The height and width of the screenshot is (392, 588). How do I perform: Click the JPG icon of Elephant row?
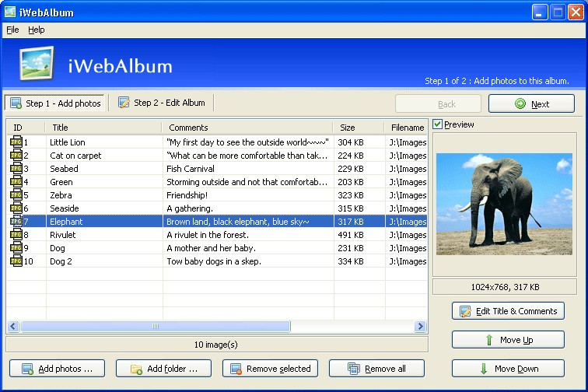[16, 222]
